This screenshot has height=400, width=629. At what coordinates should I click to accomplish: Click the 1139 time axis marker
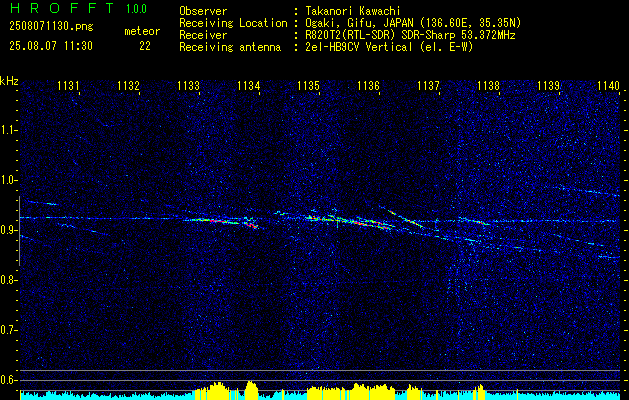point(548,86)
